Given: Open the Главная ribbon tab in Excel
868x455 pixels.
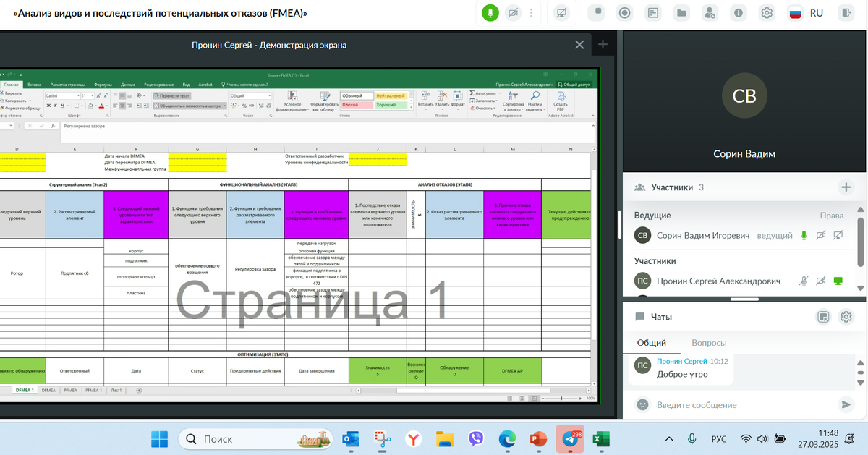Looking at the screenshot, I should point(11,85).
